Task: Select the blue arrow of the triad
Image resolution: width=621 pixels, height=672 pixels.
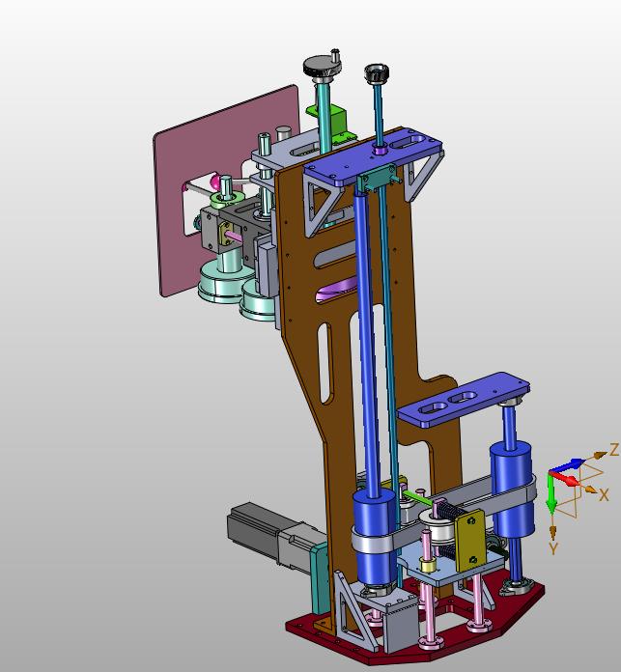Action: coord(568,465)
